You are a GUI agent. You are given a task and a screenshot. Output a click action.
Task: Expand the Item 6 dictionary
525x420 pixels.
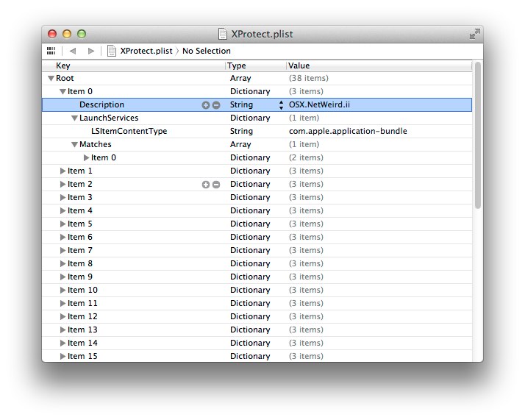[x=63, y=237]
